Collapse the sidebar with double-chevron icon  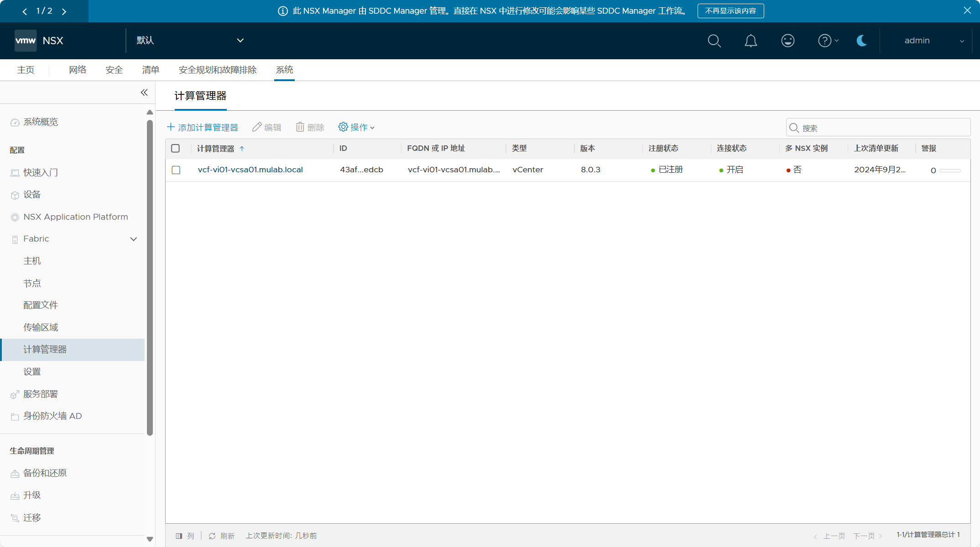click(144, 93)
